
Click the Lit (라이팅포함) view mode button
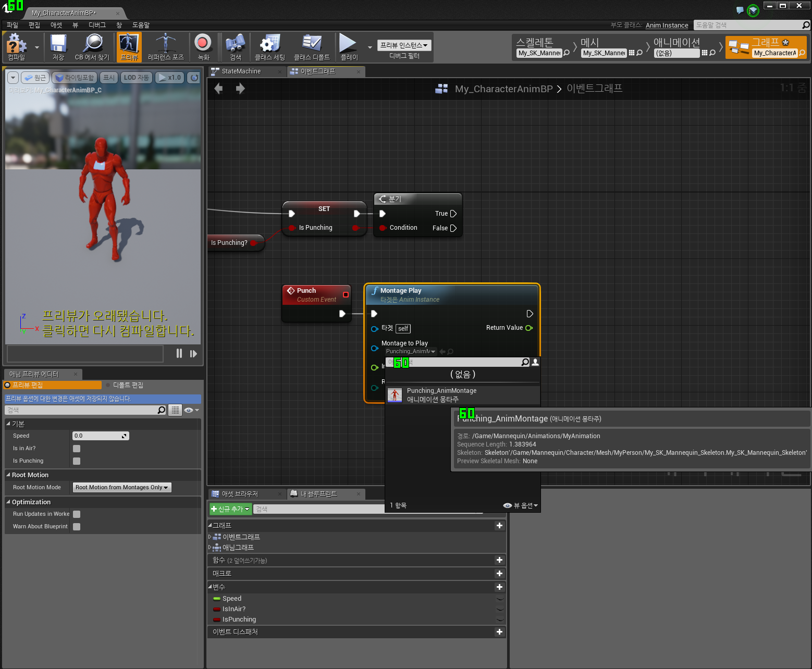tap(75, 78)
